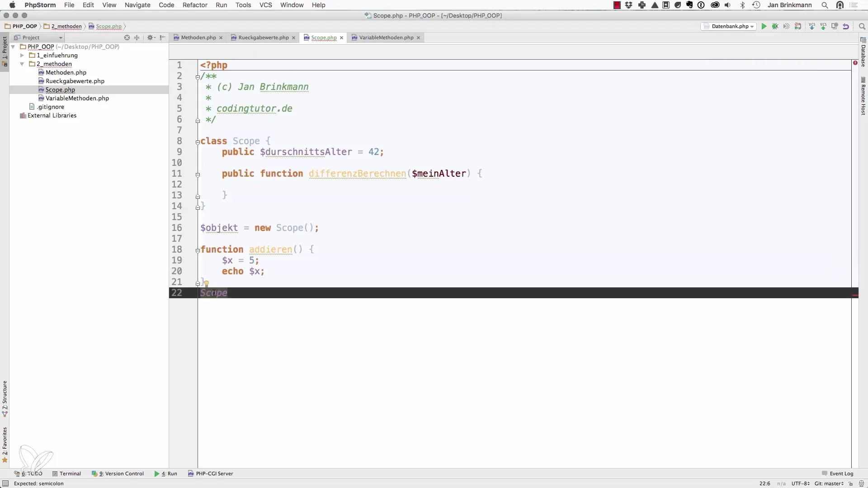The width and height of the screenshot is (868, 488).
Task: Open the Git: master branch popup
Action: [x=829, y=483]
